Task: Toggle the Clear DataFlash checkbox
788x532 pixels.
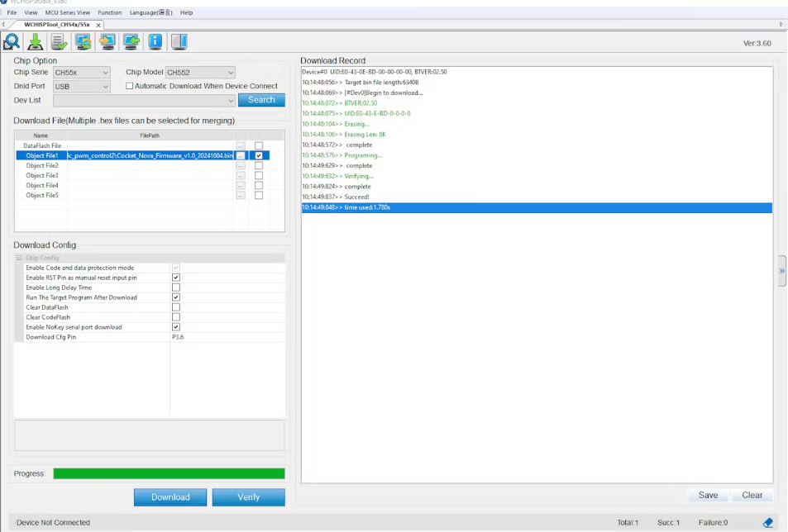Action: 176,307
